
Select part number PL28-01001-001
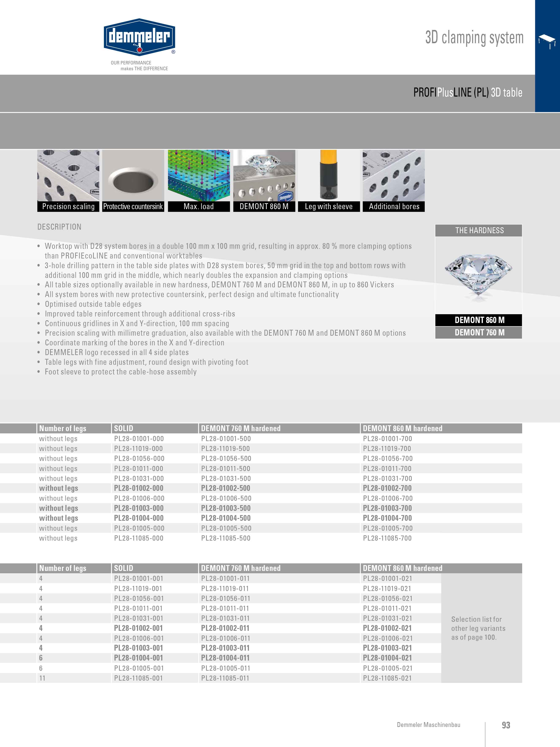click(139, 579)
